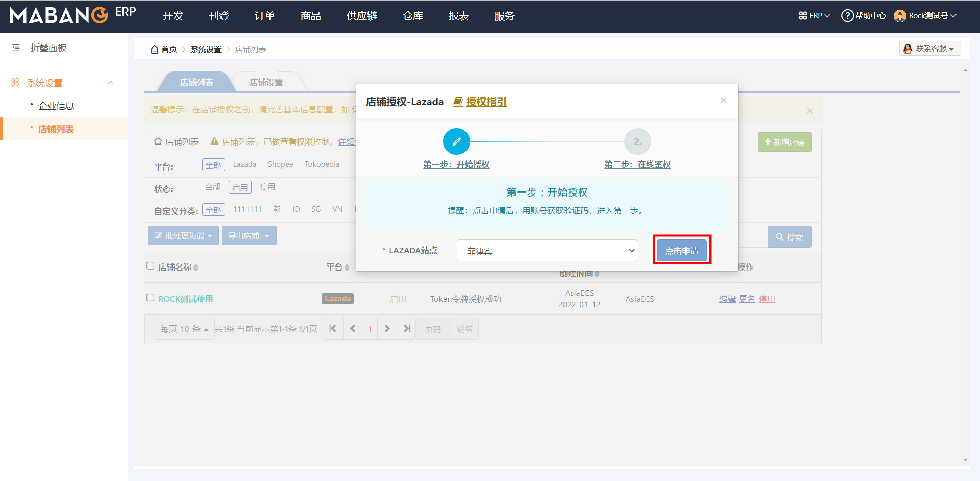Screen dimensions: 980x481
Task: Click the 页码 page number input
Action: [433, 329]
